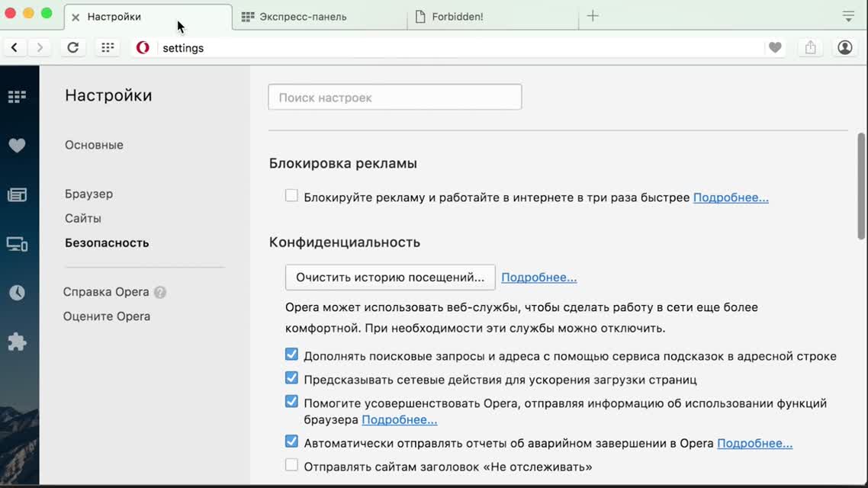Image resolution: width=868 pixels, height=488 pixels.
Task: Select the Настройки tab
Action: [148, 17]
